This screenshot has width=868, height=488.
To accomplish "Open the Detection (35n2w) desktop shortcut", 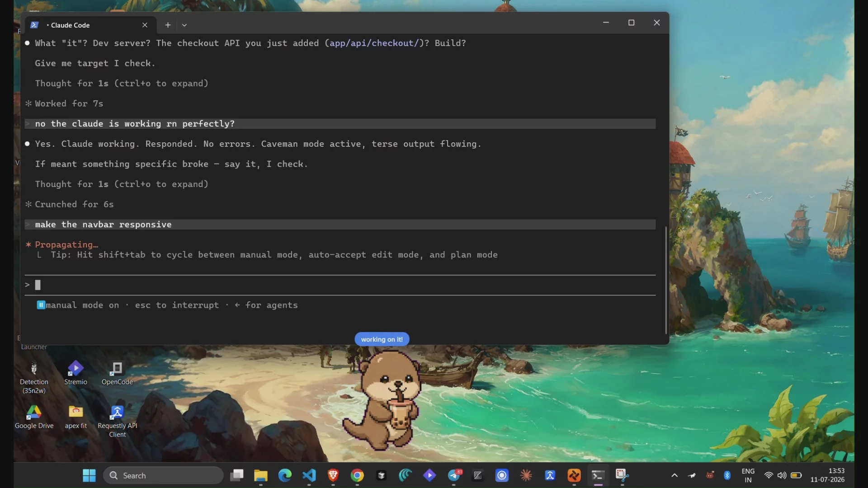I will 34,378.
